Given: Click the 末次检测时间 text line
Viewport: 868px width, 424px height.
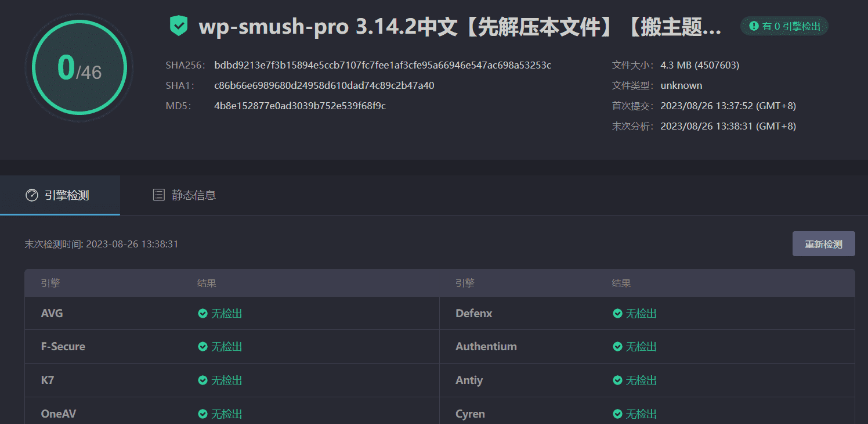Looking at the screenshot, I should click(x=102, y=244).
